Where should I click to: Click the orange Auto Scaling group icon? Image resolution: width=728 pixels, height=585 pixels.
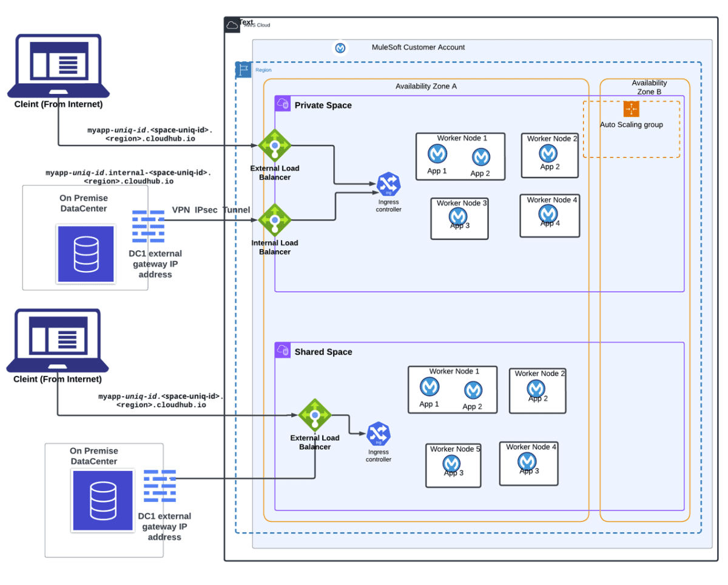[x=632, y=110]
